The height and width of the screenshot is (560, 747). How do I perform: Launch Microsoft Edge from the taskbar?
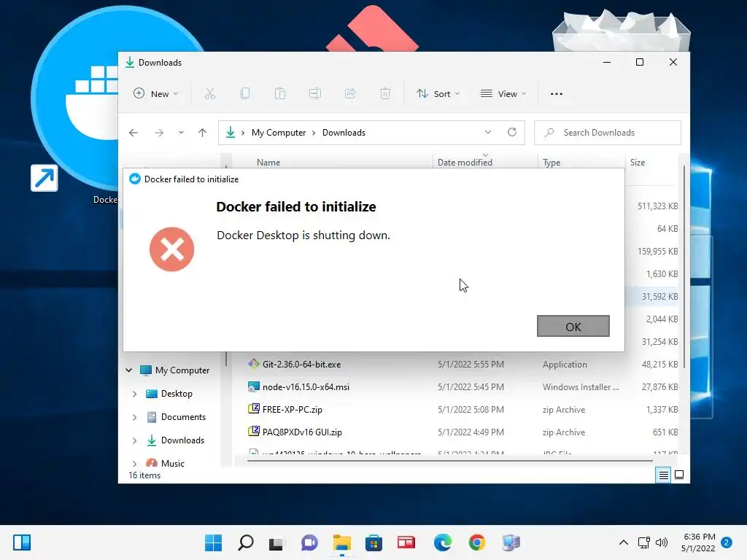click(x=443, y=542)
